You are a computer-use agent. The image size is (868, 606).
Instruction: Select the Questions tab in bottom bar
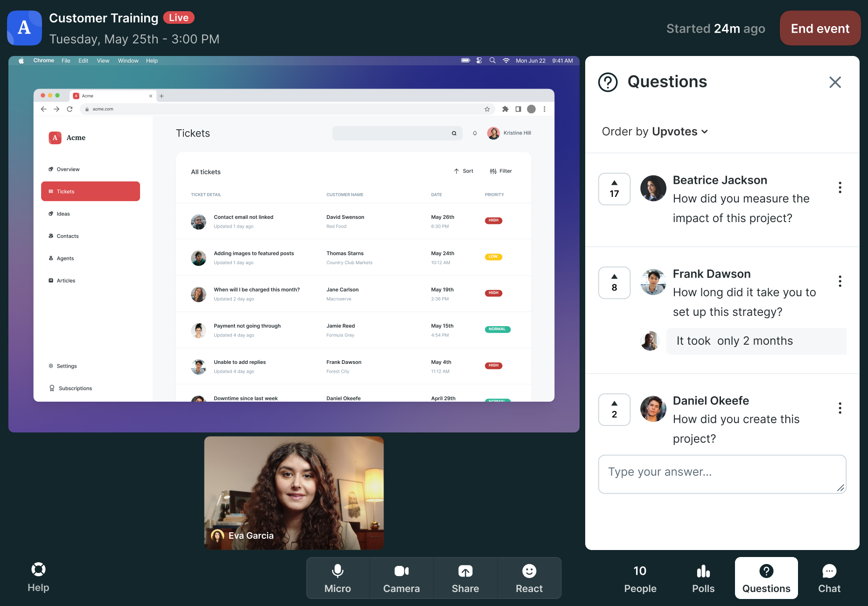[766, 578]
